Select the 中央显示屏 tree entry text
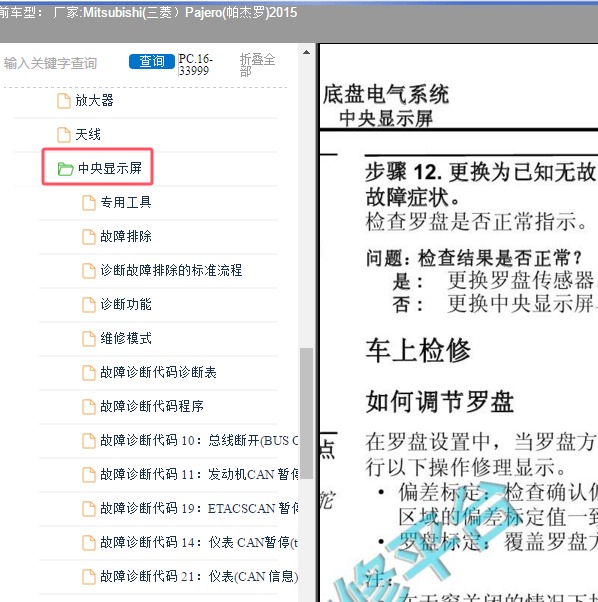 [110, 168]
